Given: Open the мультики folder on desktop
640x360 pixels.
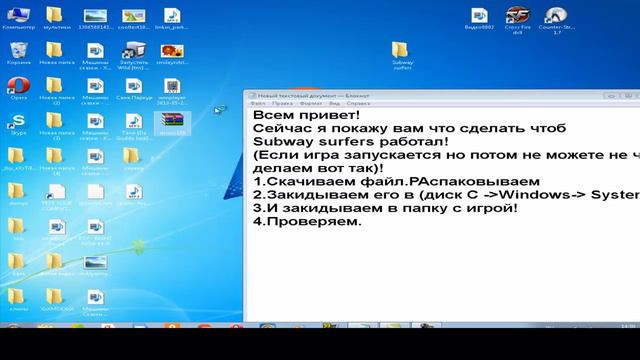Looking at the screenshot, I should pyautogui.click(x=57, y=18).
